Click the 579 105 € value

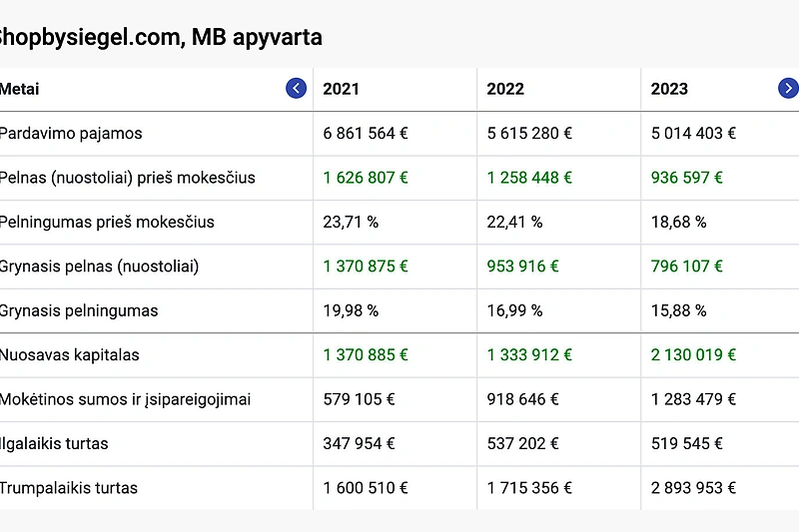[x=359, y=399]
